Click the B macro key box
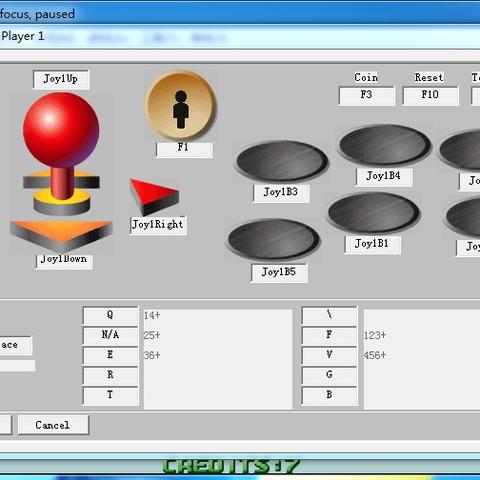The image size is (480, 480). (x=329, y=396)
